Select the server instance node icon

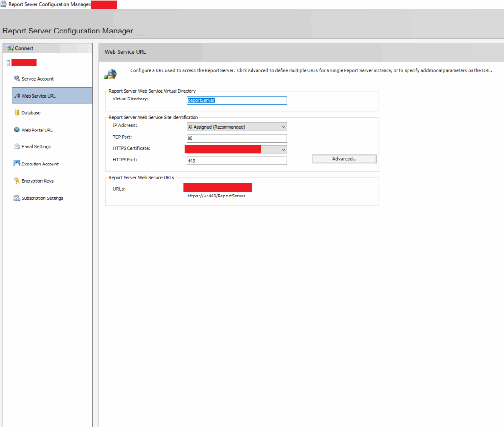click(x=8, y=63)
